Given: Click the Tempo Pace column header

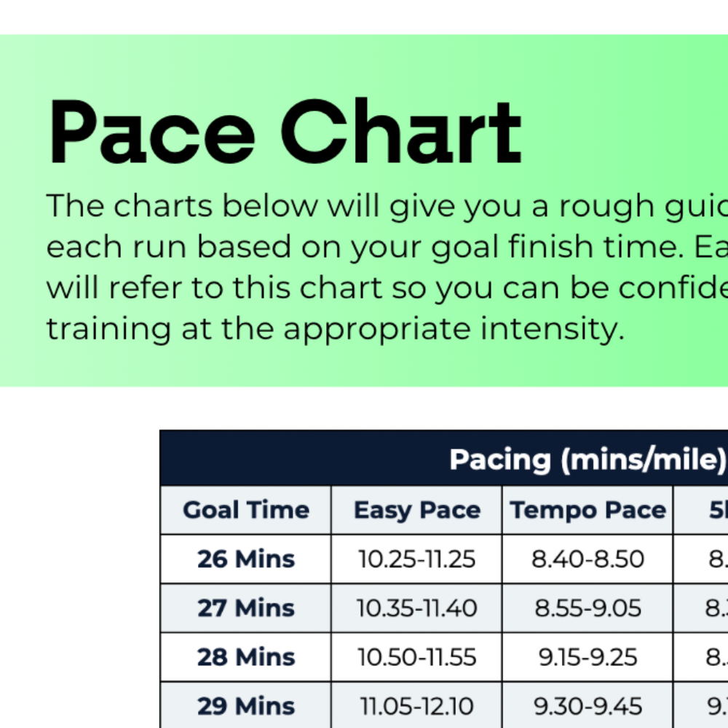Looking at the screenshot, I should click(587, 510).
